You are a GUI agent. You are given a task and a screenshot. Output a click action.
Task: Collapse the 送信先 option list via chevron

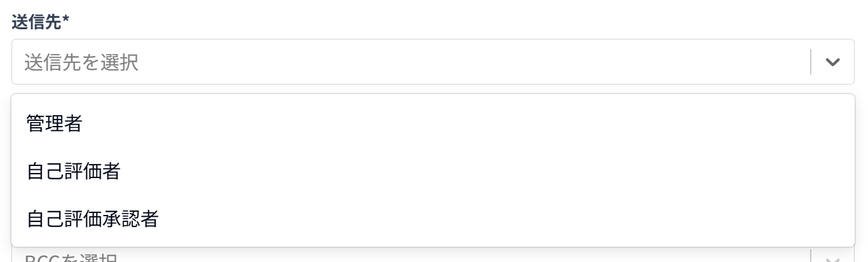pyautogui.click(x=832, y=62)
